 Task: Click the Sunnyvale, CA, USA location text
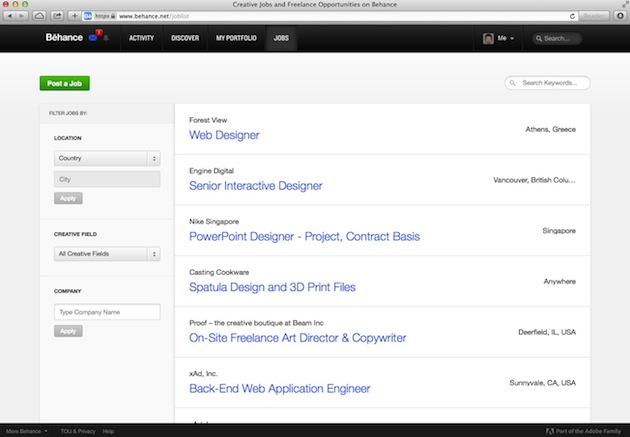pos(542,383)
